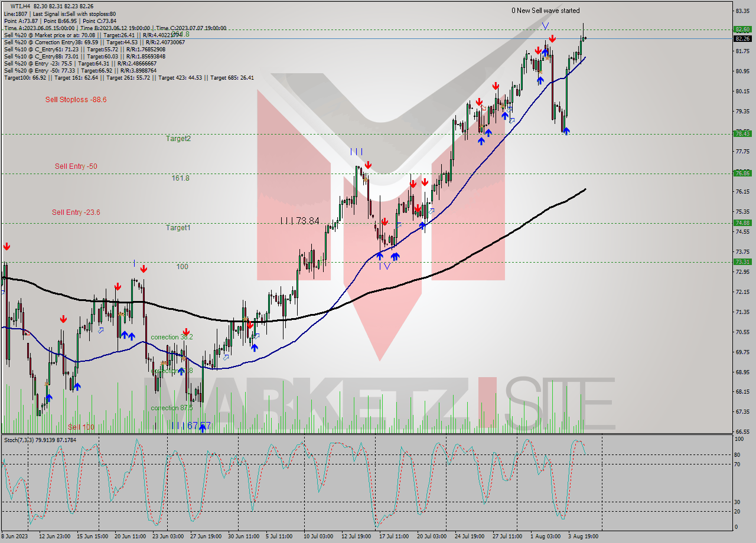The image size is (756, 543).
Task: Click the green 76.86 price tag
Action: pyautogui.click(x=742, y=173)
